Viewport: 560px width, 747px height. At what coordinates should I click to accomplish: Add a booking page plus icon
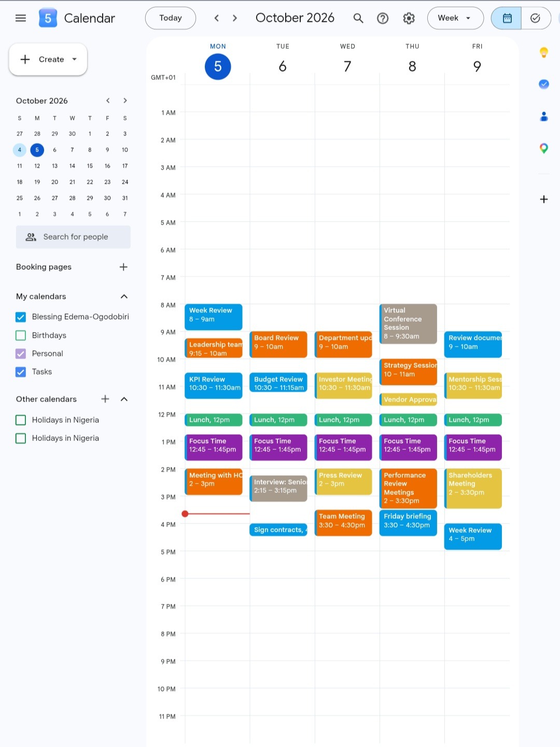point(123,267)
